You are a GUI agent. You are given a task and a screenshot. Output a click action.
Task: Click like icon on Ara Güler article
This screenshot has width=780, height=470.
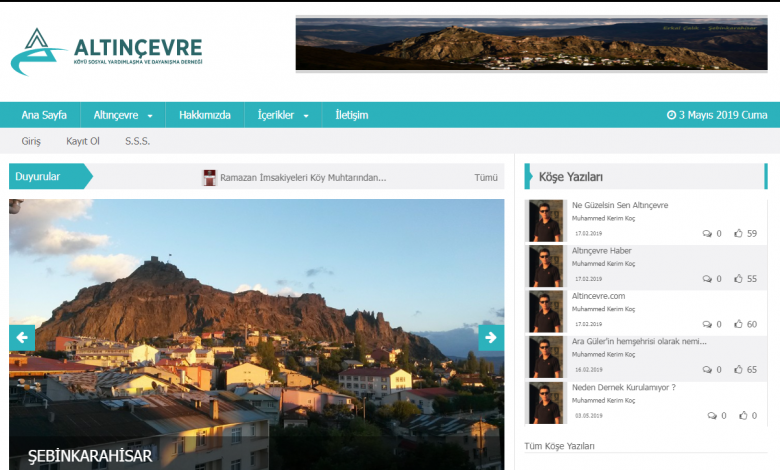coord(738,370)
